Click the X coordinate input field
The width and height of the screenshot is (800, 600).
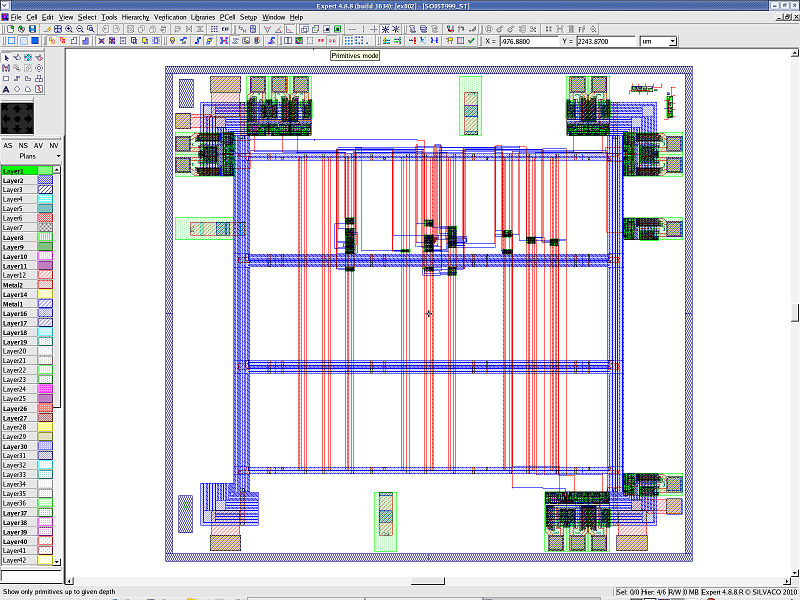click(529, 41)
